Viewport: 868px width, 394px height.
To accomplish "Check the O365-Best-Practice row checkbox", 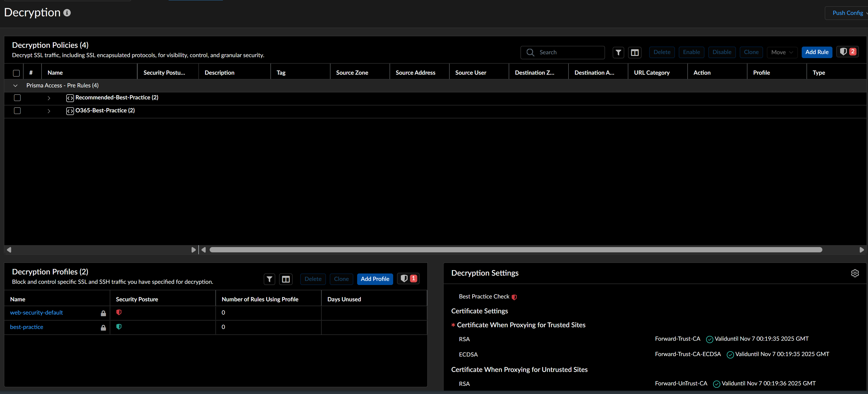I will (17, 111).
